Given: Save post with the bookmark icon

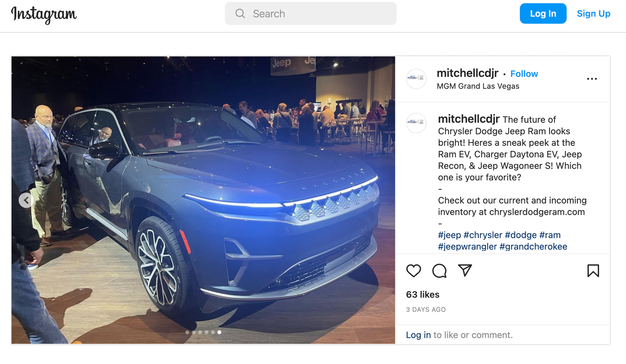Looking at the screenshot, I should click(x=593, y=271).
